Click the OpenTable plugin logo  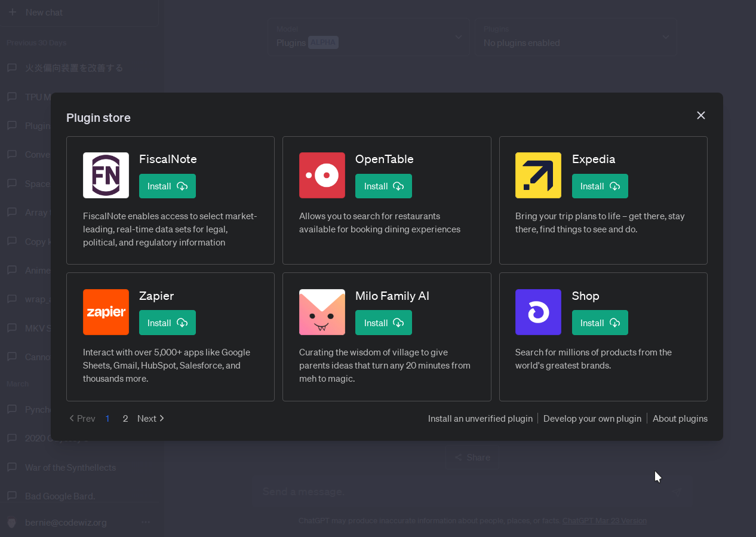(322, 175)
